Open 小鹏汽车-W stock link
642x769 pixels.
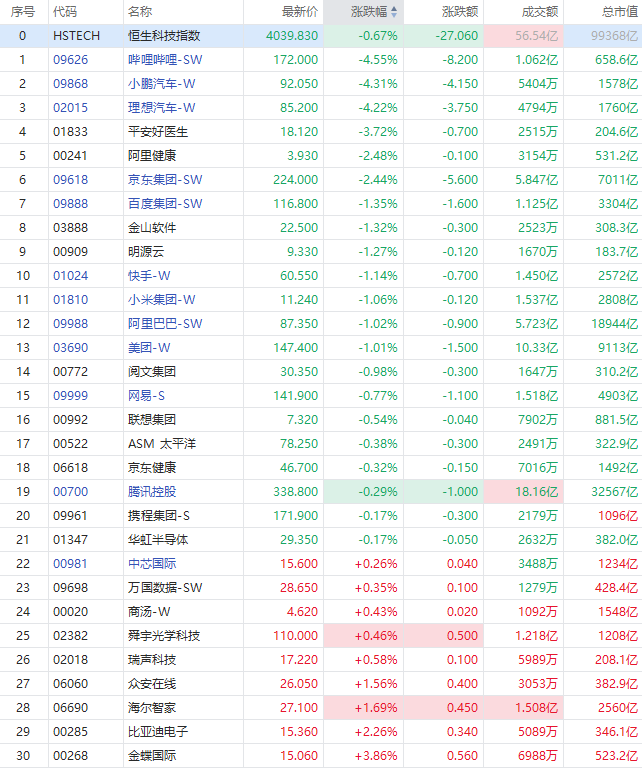coord(161,84)
